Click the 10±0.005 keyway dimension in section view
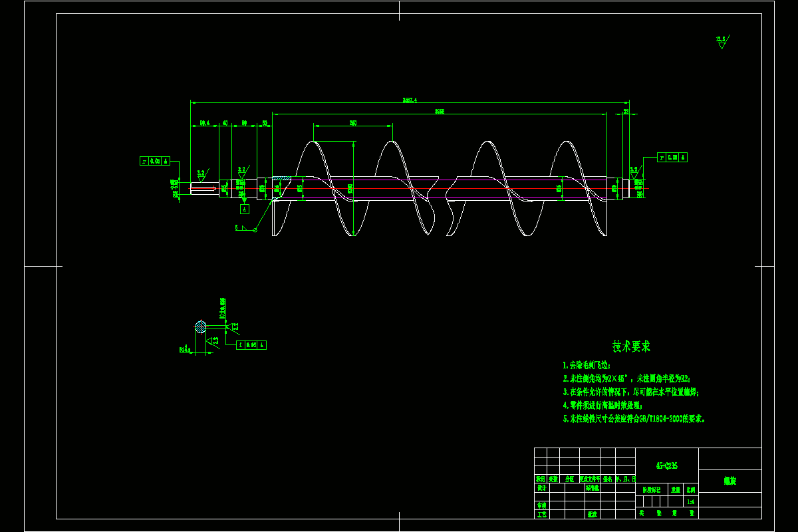The image size is (798, 532). tap(222, 309)
